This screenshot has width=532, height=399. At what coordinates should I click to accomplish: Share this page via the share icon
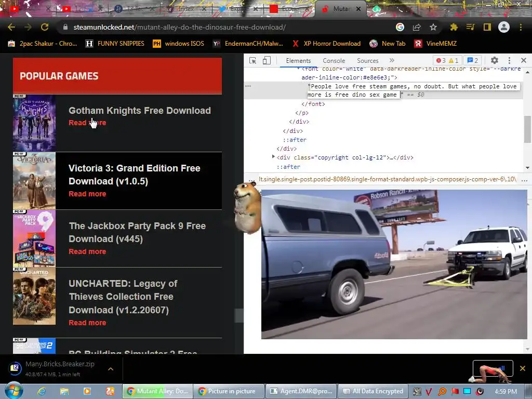(417, 27)
